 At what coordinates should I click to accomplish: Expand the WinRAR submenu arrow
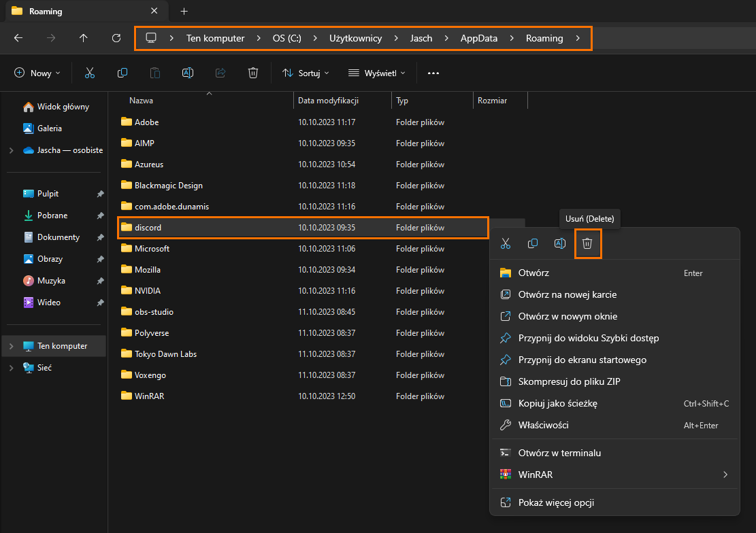pyautogui.click(x=725, y=475)
